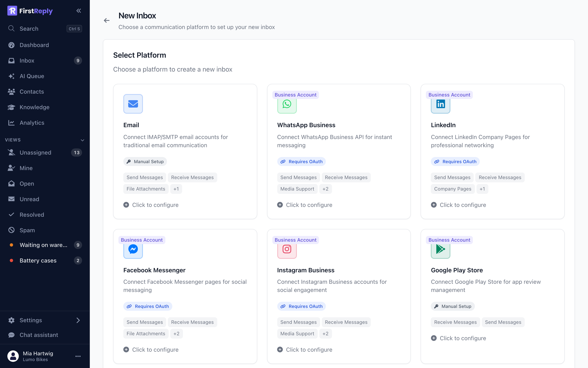
Task: Click the Instagram platform icon
Action: (287, 249)
